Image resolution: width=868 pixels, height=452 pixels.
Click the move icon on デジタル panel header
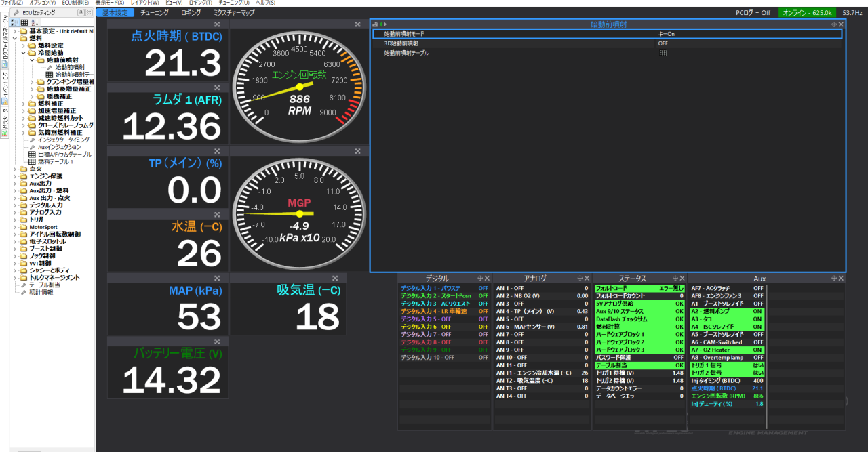[480, 279]
